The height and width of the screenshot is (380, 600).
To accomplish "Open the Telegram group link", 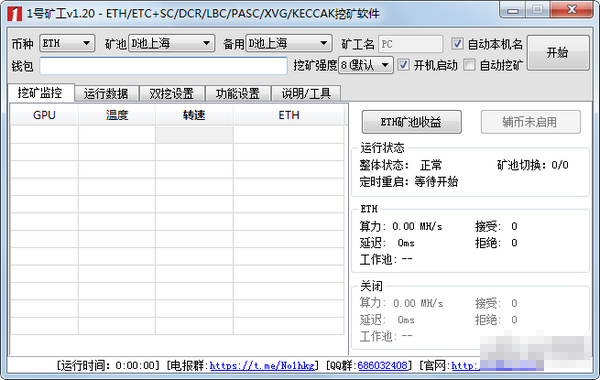I will point(262,365).
